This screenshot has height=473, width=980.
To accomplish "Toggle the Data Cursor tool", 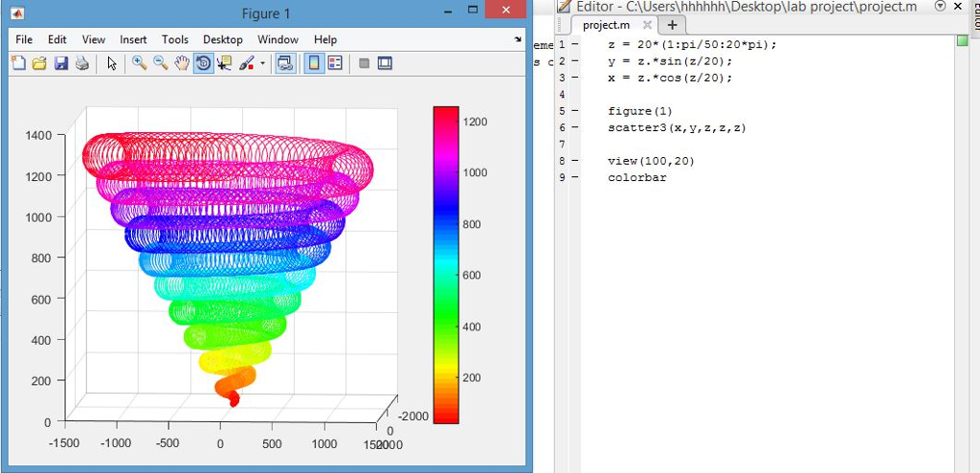I will (x=225, y=63).
